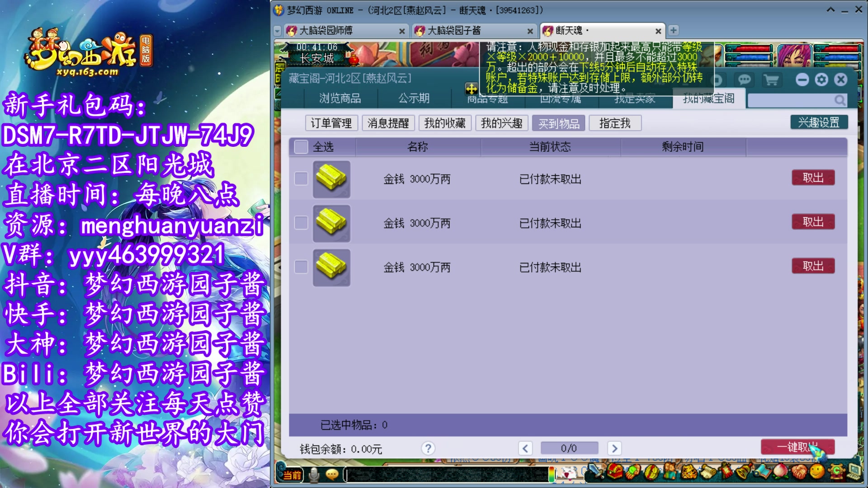Switch to 浏览商品 tab
The height and width of the screenshot is (488, 868).
[340, 98]
